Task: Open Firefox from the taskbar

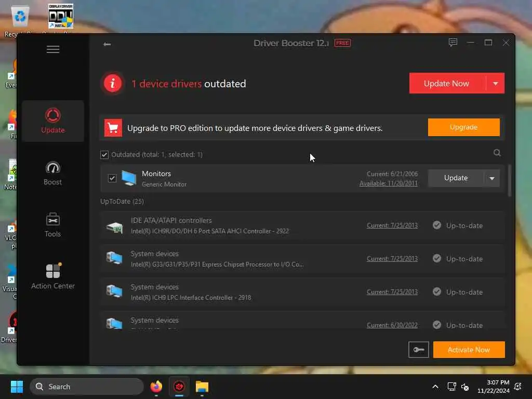Action: tap(156, 387)
